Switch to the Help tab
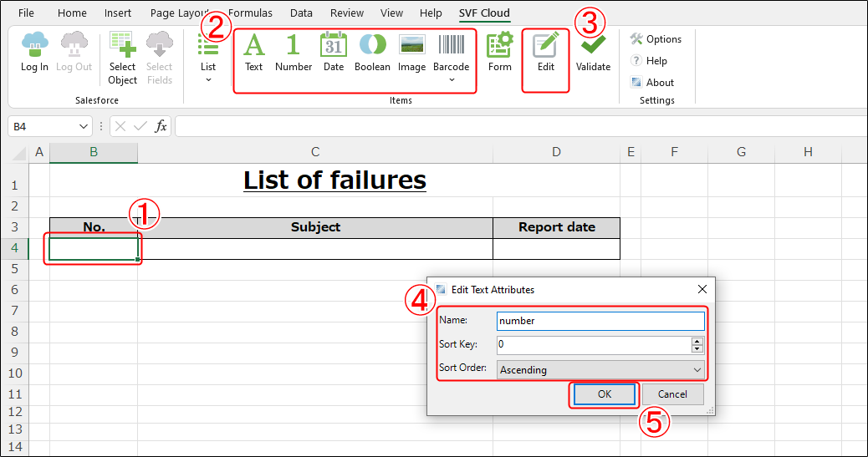 point(431,13)
